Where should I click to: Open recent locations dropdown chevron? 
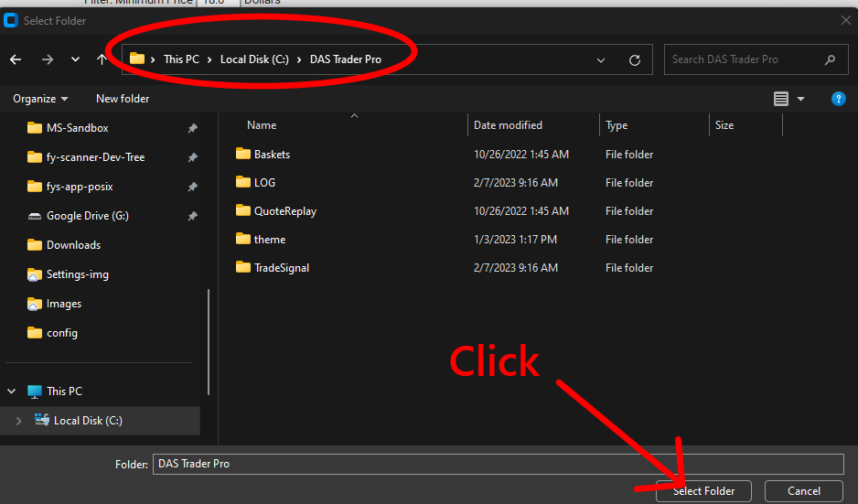click(x=76, y=59)
